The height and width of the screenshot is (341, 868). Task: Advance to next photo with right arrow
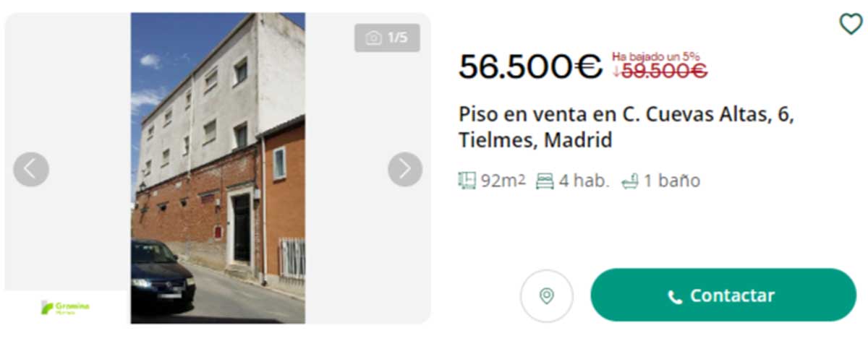[x=405, y=170]
